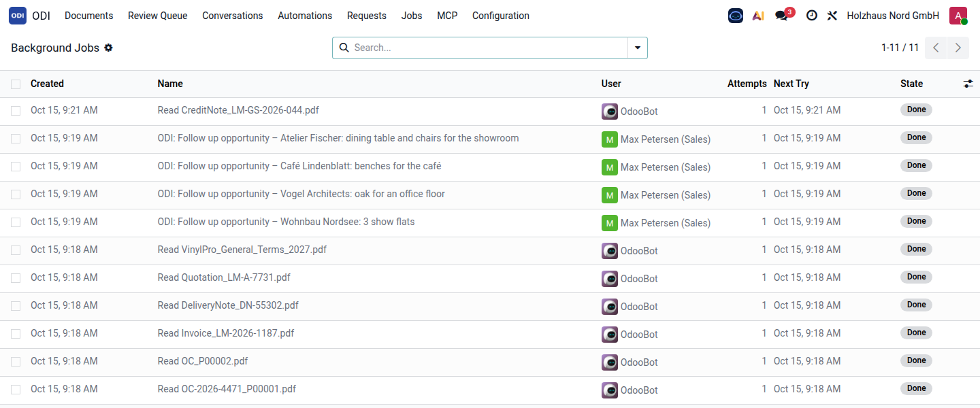The height and width of the screenshot is (408, 980).
Task: Toggle the select-all checkbox in header
Action: coord(16,84)
